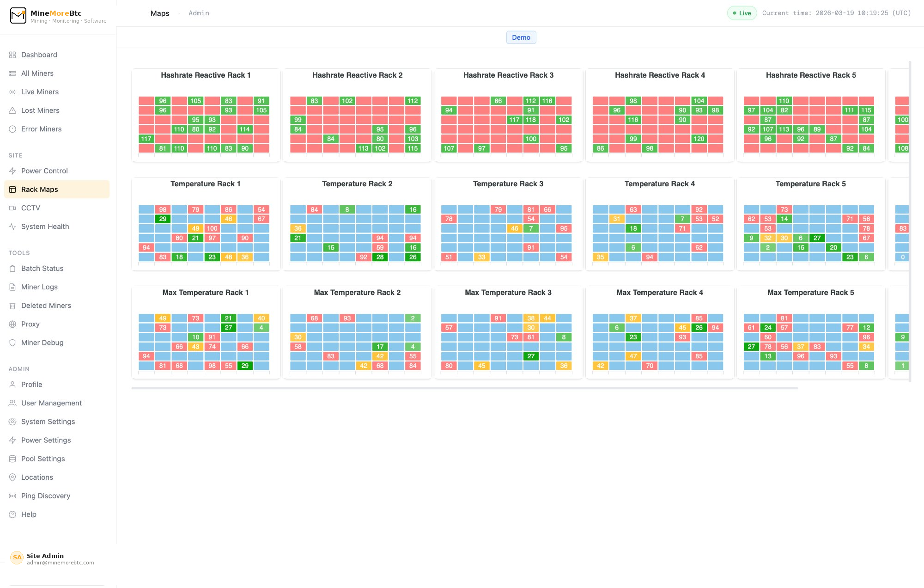Check System Health status
This screenshot has width=924, height=588.
pyautogui.click(x=44, y=227)
